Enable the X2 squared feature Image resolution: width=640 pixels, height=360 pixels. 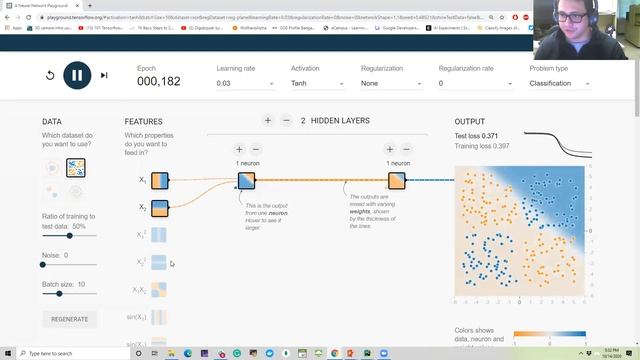click(159, 262)
